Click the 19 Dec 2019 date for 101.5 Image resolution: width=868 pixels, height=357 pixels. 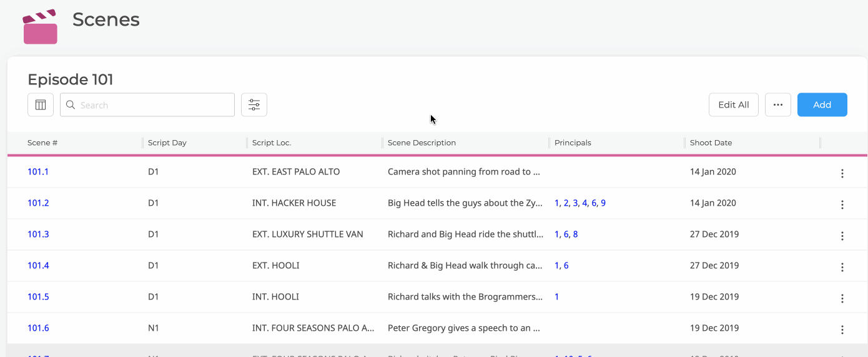pos(714,296)
